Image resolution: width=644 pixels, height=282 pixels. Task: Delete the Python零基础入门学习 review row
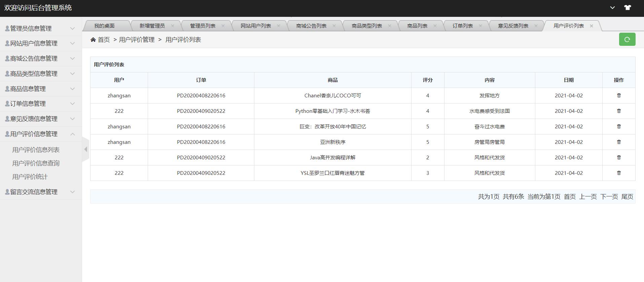[618, 111]
